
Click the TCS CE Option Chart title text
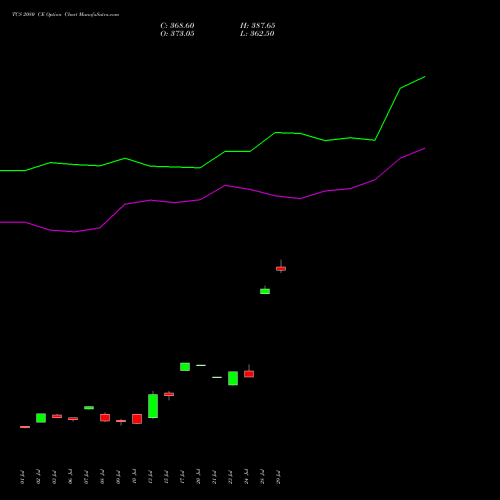tap(65, 14)
